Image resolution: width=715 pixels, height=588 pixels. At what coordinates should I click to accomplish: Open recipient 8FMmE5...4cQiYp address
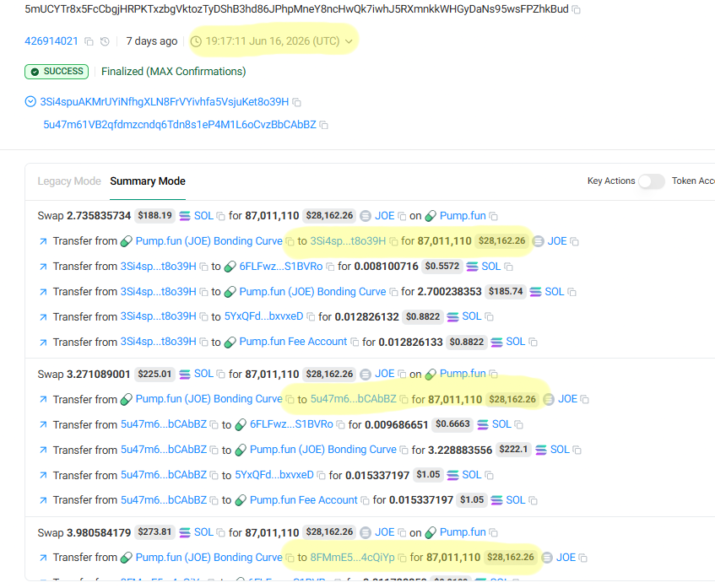click(352, 558)
